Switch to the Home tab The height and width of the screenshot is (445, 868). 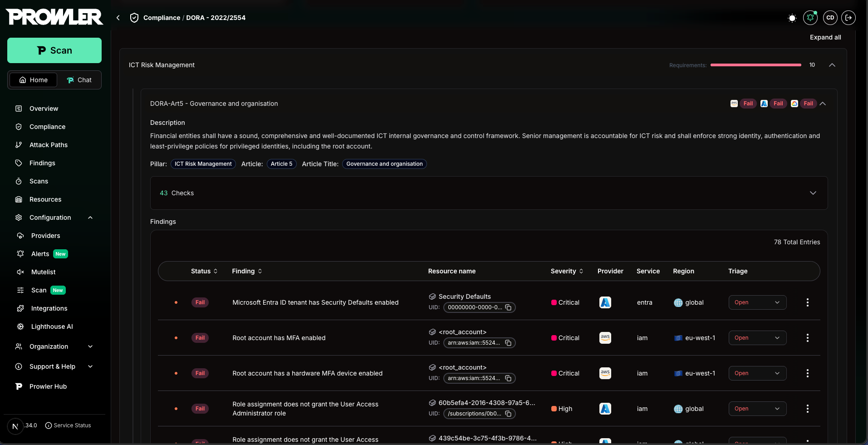click(33, 80)
